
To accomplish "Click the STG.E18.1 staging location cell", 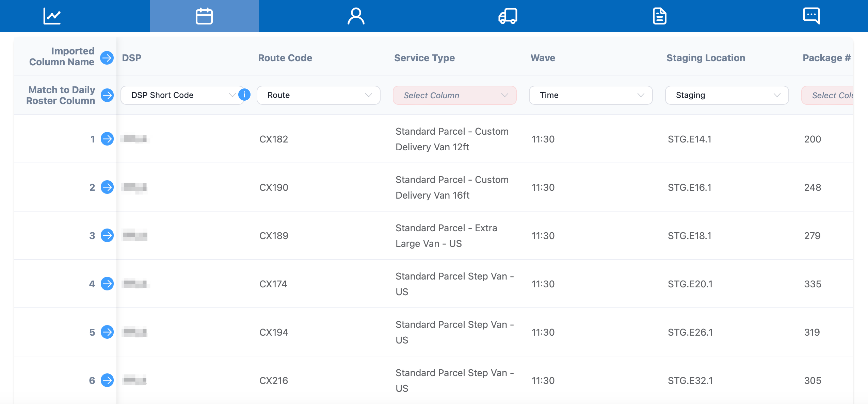I will pyautogui.click(x=689, y=236).
